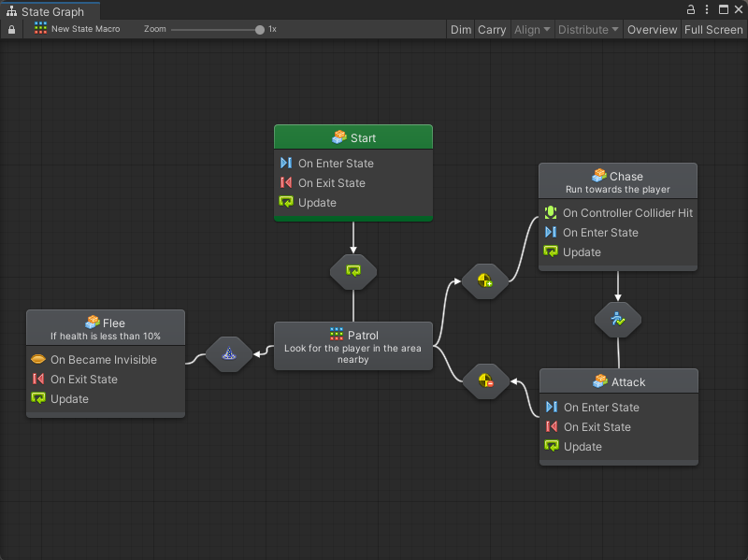Select the transition node leading into Chase
Screen dimensions: 748x560
pos(485,280)
